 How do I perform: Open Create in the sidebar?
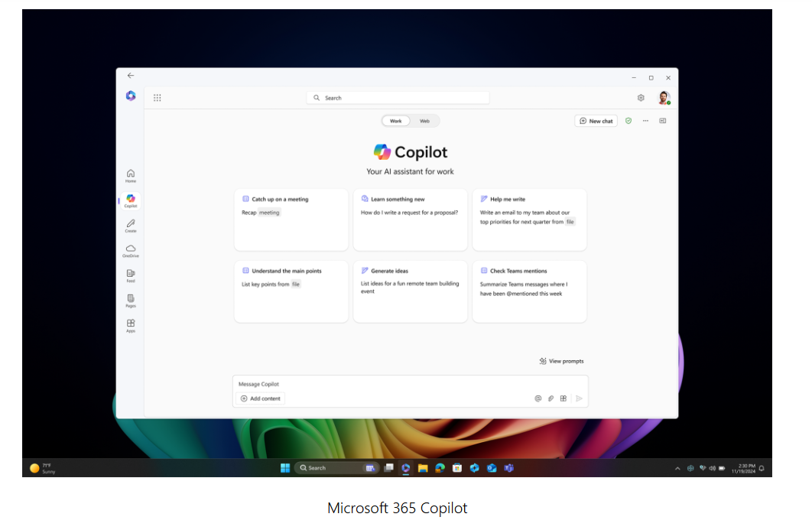point(131,226)
